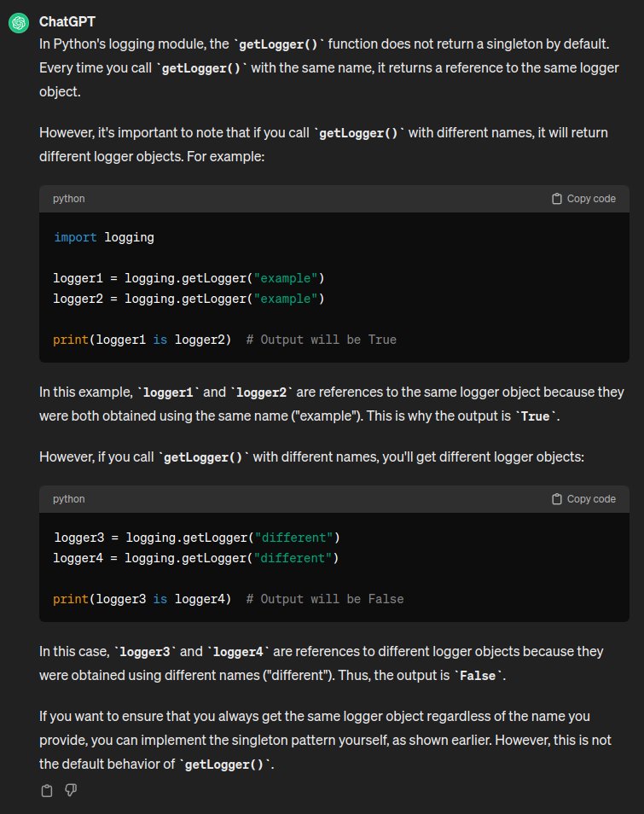Click the python label of the second block

coord(68,499)
